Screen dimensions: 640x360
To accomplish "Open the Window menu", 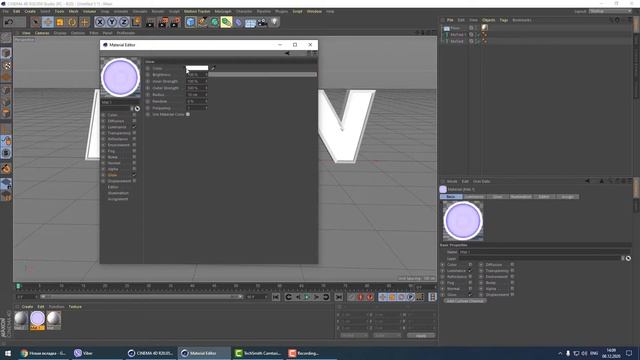I will [314, 11].
